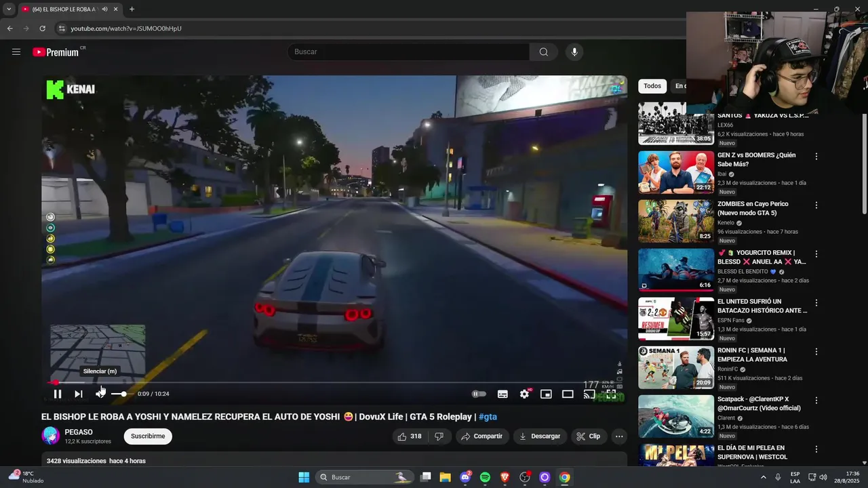Cast the video to a device

[x=589, y=394]
